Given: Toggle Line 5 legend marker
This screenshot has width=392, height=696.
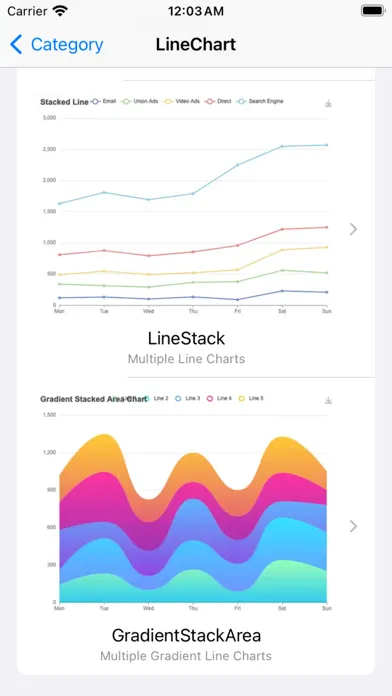Looking at the screenshot, I should (x=251, y=399).
